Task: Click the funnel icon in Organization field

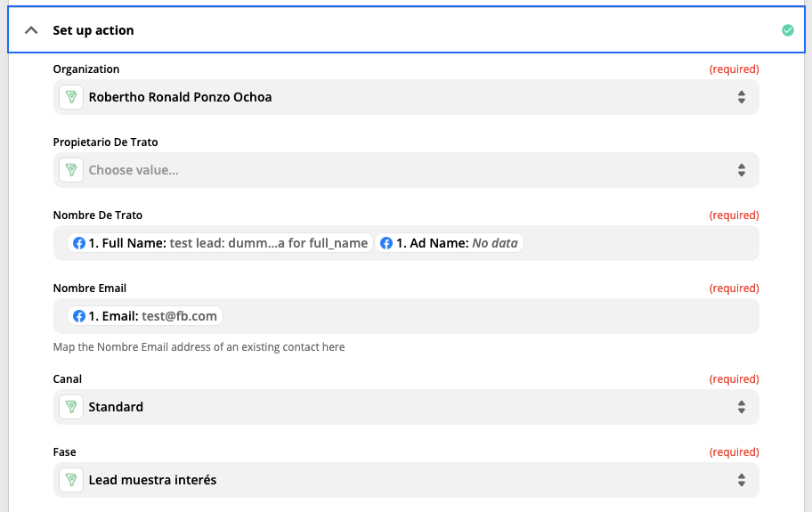Action: [71, 97]
